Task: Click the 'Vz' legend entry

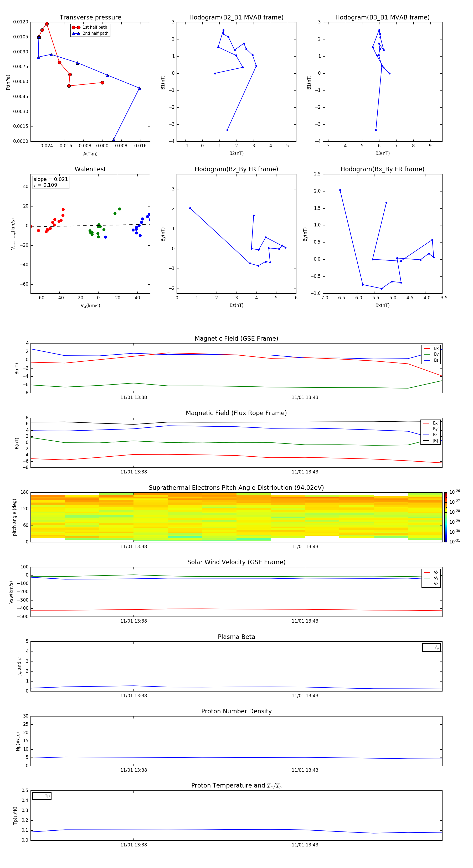Action: (431, 584)
